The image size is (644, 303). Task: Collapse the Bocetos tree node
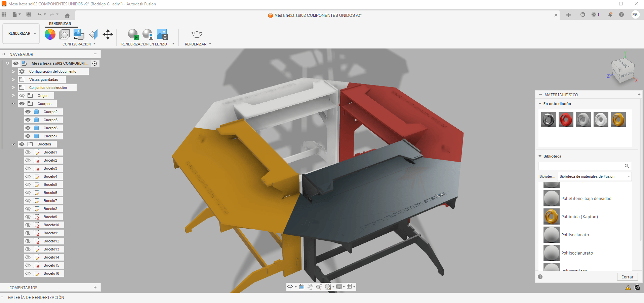[x=13, y=144]
